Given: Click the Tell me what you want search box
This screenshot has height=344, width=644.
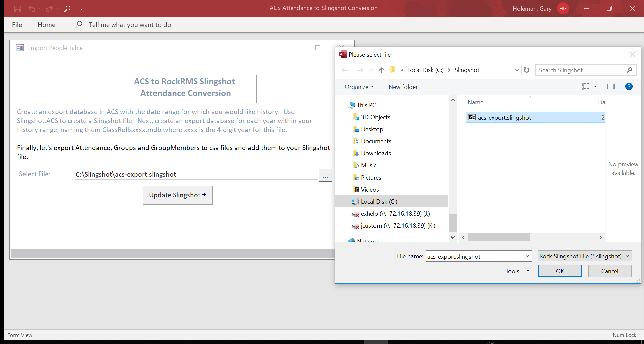Looking at the screenshot, I should point(130,25).
